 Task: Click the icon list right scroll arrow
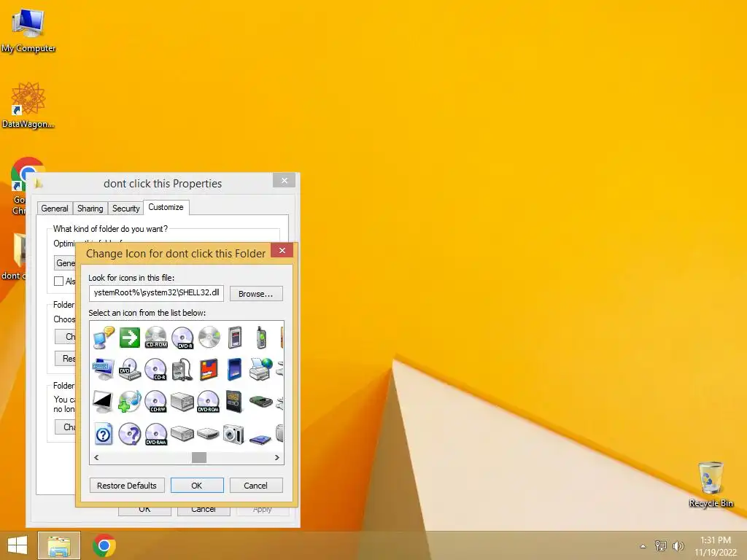276,457
